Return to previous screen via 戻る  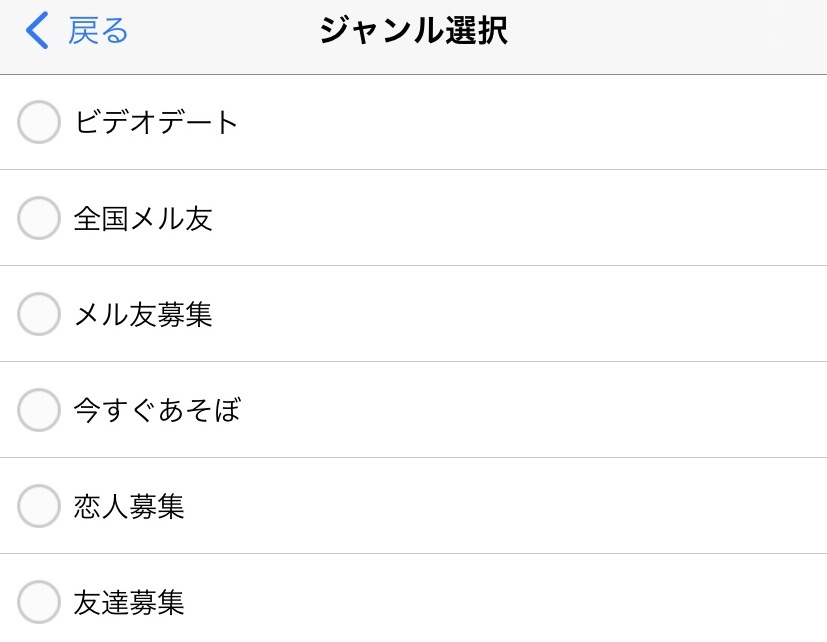coord(95,30)
